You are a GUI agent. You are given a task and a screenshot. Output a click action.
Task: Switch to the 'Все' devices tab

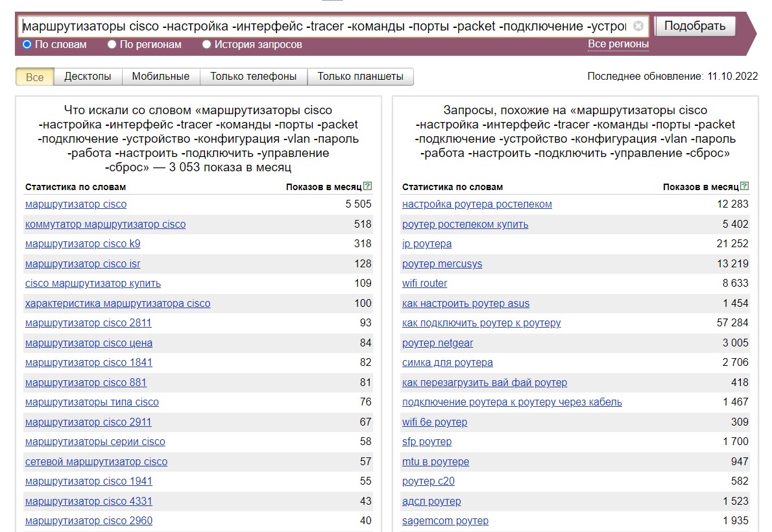coord(34,77)
